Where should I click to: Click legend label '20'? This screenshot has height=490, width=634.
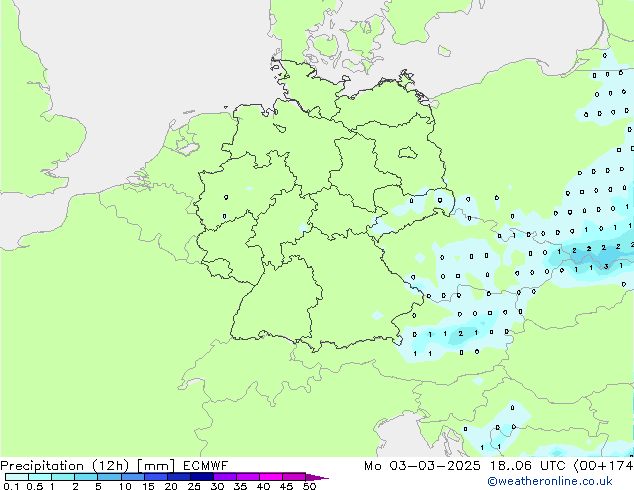pyautogui.click(x=171, y=486)
